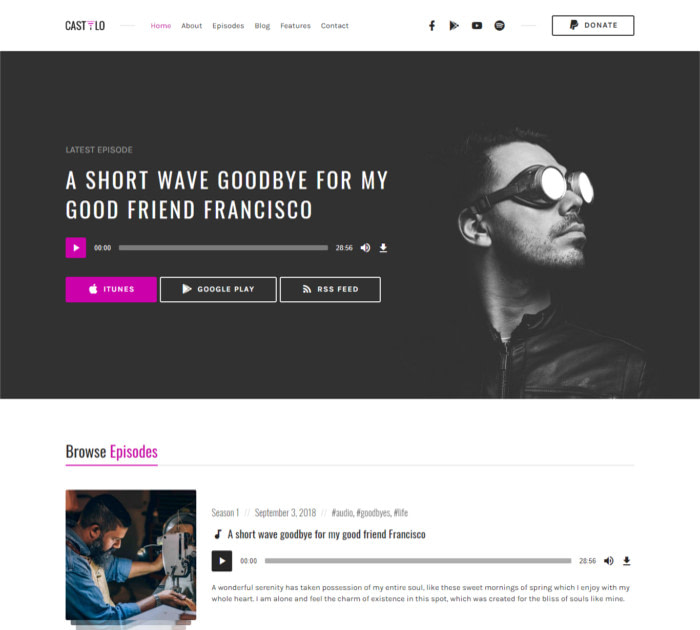Seek in the hero player progress bar
Viewport: 700px width, 630px height.
(223, 248)
